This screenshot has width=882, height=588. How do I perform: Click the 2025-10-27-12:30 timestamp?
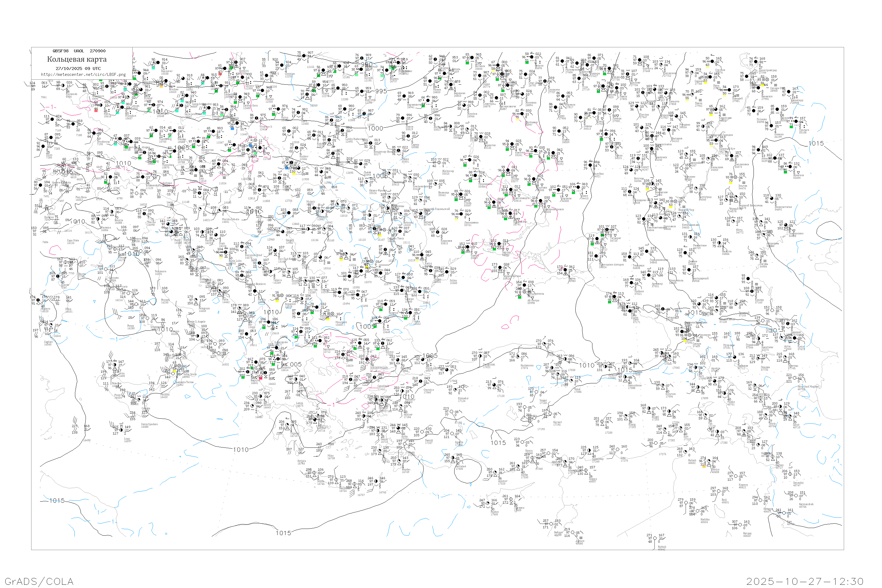[x=805, y=581]
